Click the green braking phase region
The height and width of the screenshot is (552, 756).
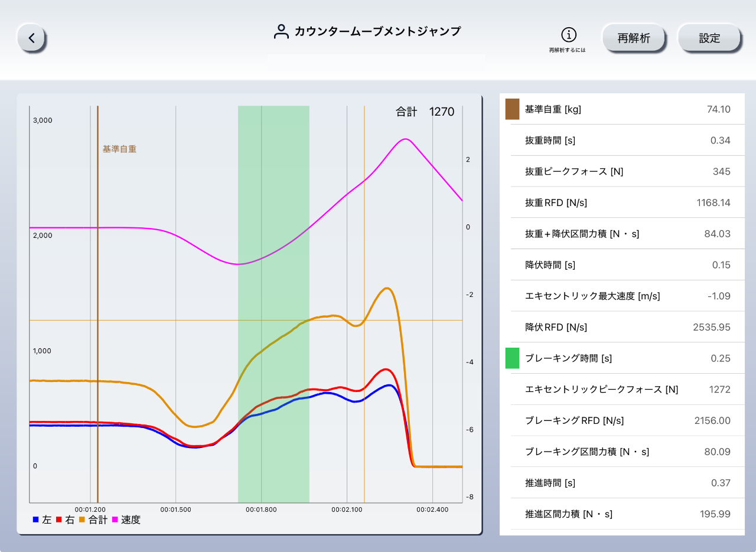273,177
